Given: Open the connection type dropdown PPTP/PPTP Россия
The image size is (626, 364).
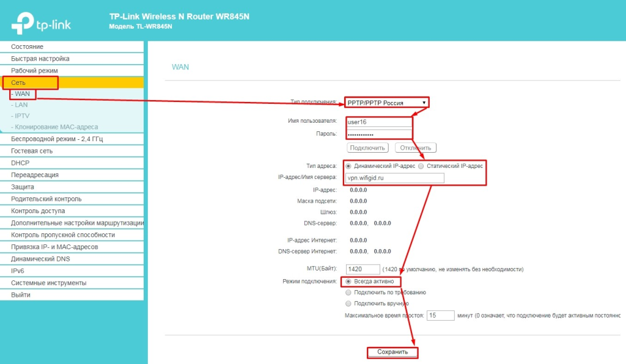Looking at the screenshot, I should pyautogui.click(x=386, y=103).
